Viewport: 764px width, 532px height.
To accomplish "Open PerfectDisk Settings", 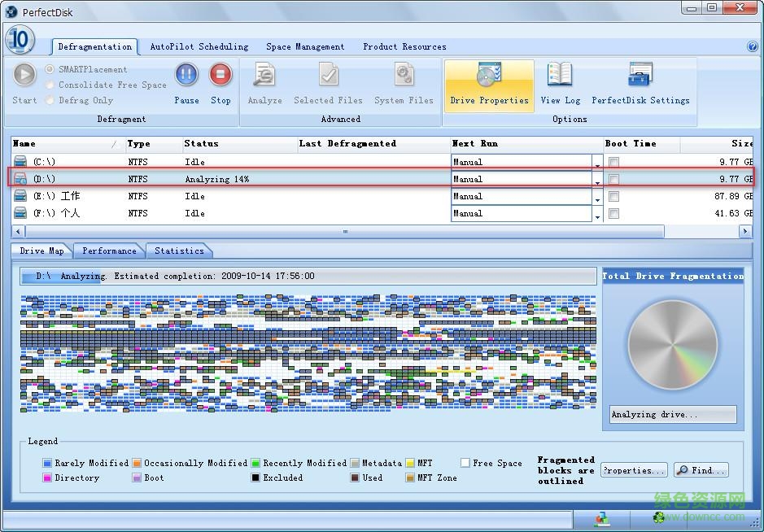I will tap(640, 81).
